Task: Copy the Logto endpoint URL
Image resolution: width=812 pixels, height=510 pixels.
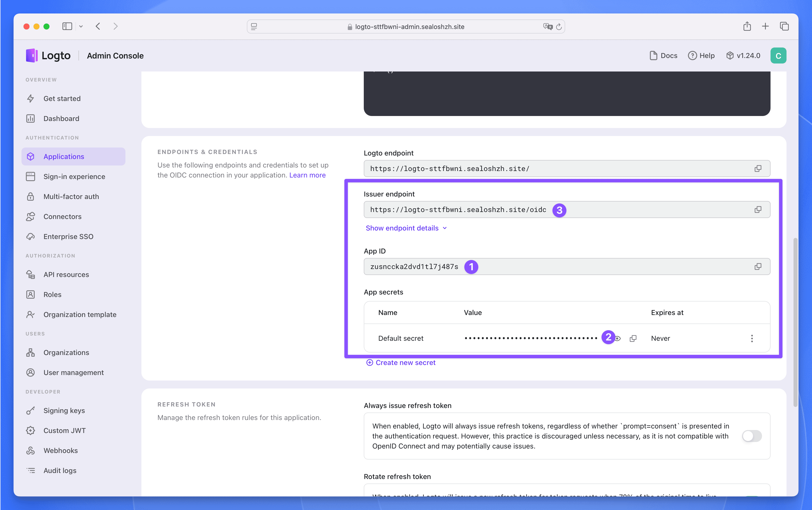Action: (758, 169)
